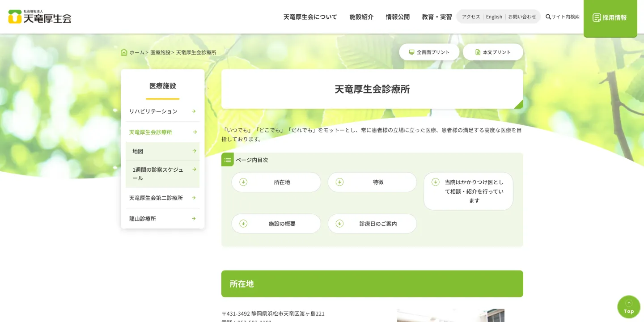This screenshot has height=322, width=644.
Task: Click the arrow icon on 天竜厚生会第二診療所 row
Action: coord(194,198)
